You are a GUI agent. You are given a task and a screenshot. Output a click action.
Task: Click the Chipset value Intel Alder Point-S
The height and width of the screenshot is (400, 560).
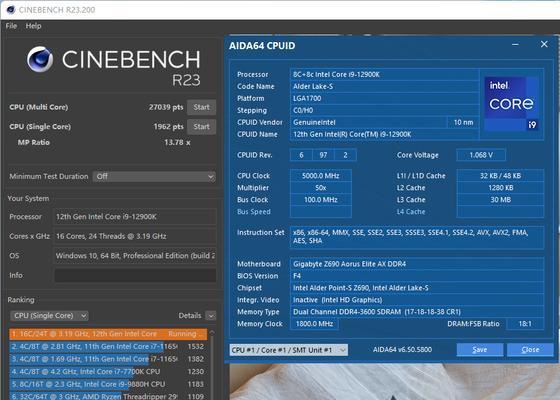click(417, 288)
